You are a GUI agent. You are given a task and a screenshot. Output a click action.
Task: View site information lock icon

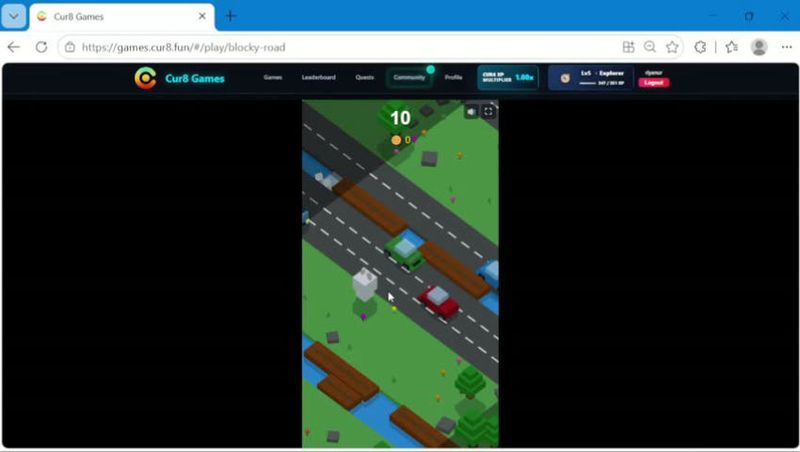point(70,47)
